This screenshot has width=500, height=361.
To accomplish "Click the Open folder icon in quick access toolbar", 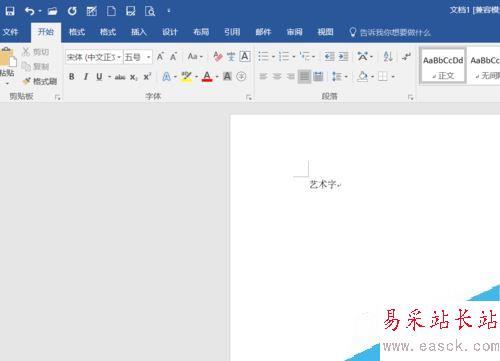I will pyautogui.click(x=52, y=11).
